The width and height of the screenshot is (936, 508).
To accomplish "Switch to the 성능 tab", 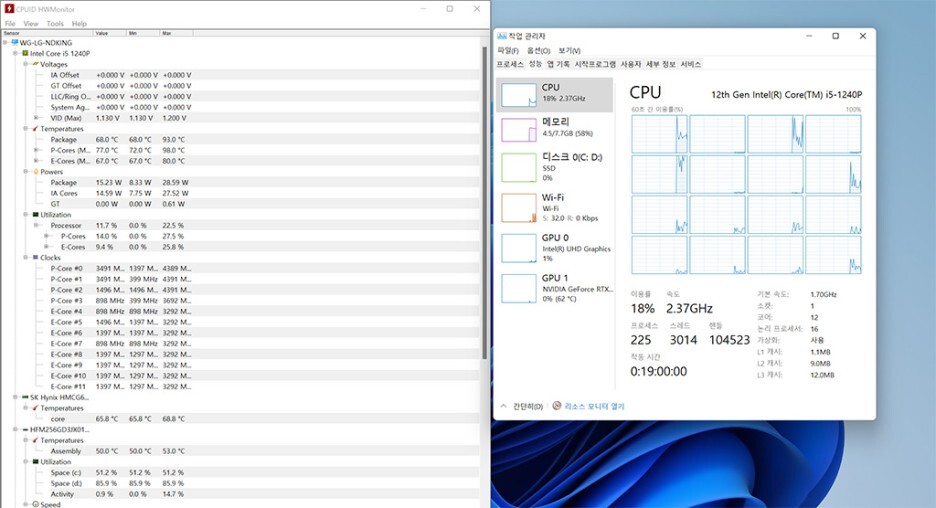I will click(535, 64).
